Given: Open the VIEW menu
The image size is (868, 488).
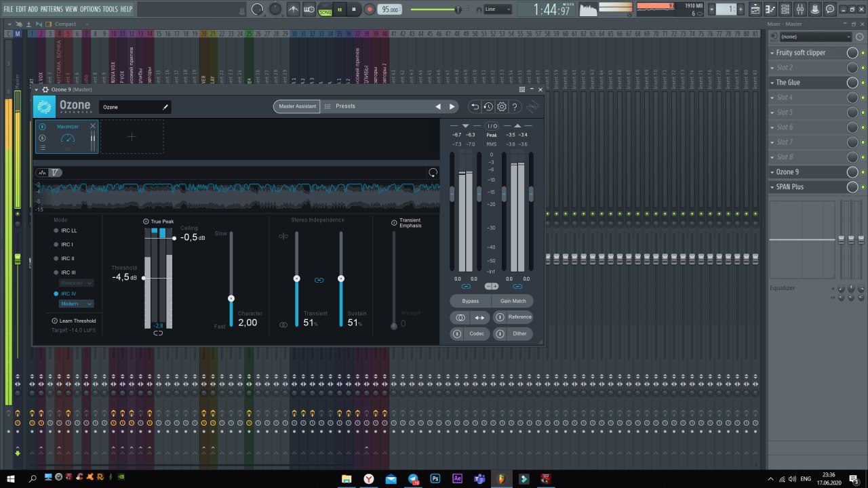Looking at the screenshot, I should pyautogui.click(x=71, y=9).
